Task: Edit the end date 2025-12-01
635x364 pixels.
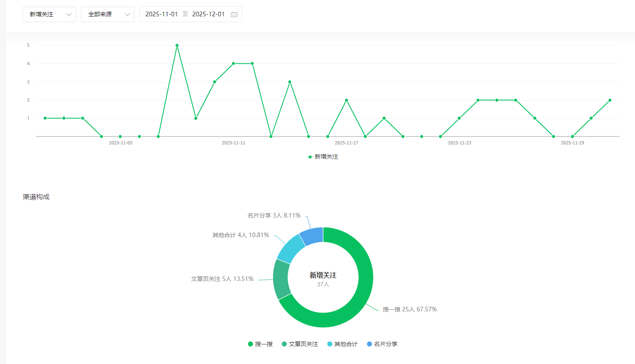Action: pyautogui.click(x=208, y=14)
